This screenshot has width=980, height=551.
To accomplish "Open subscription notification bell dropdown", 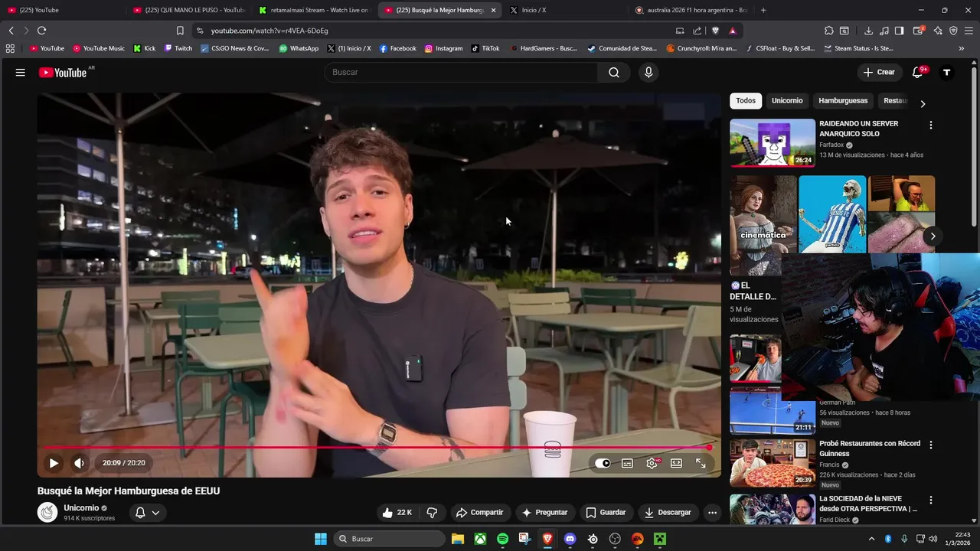I will (x=147, y=513).
